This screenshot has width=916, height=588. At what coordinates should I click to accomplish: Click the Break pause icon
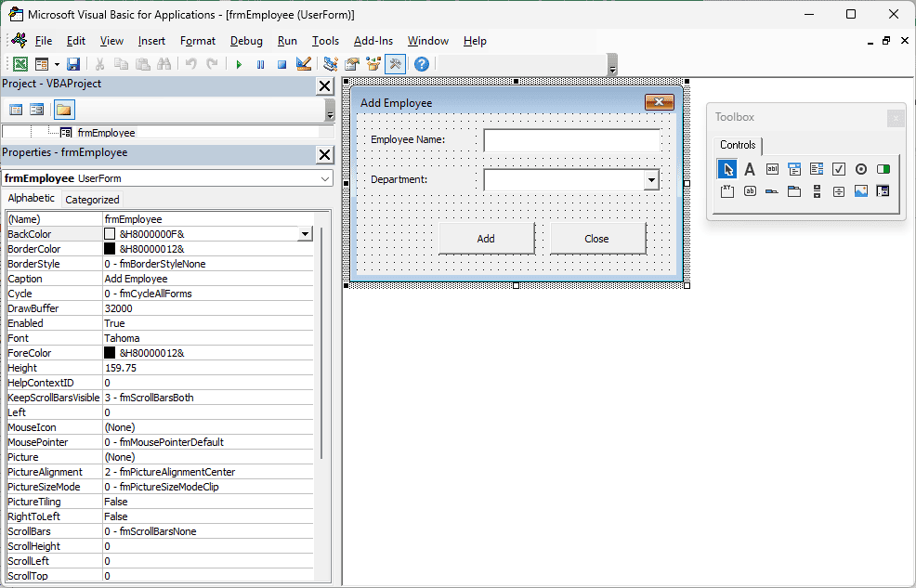(x=260, y=64)
